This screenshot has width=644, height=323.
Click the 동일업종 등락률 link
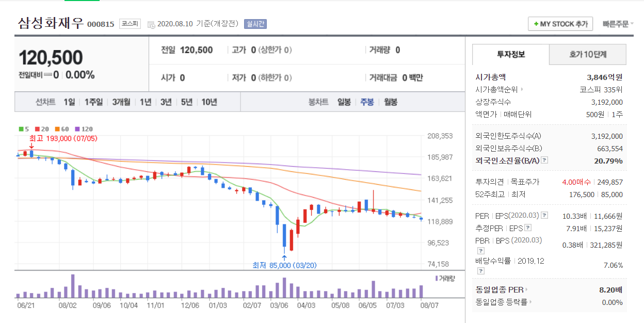click(501, 302)
